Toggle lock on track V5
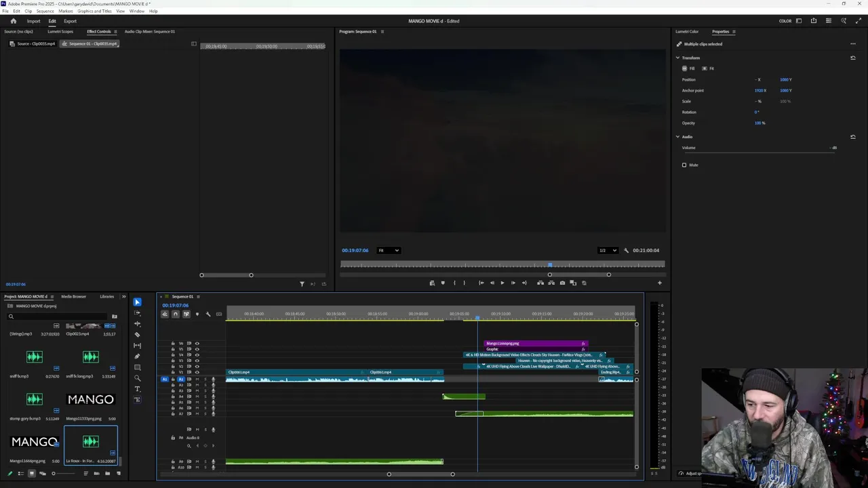The height and width of the screenshot is (488, 868). (x=173, y=349)
